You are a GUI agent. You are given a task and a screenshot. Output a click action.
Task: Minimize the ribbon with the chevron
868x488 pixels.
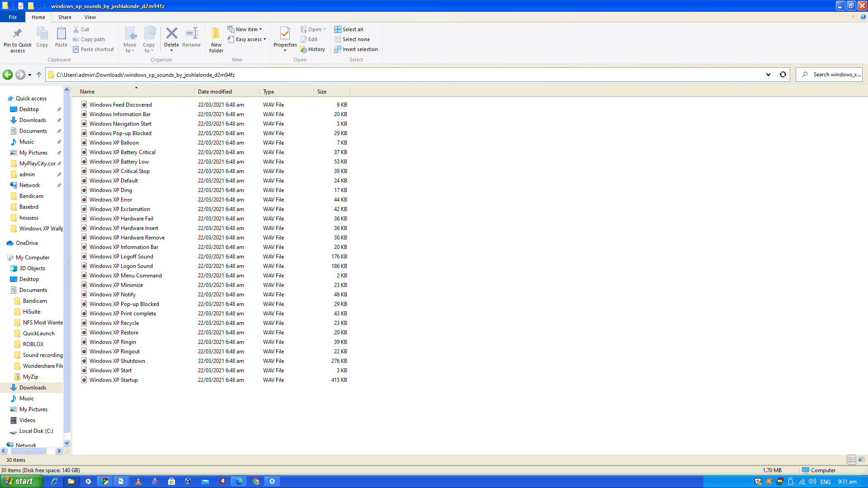click(x=853, y=17)
